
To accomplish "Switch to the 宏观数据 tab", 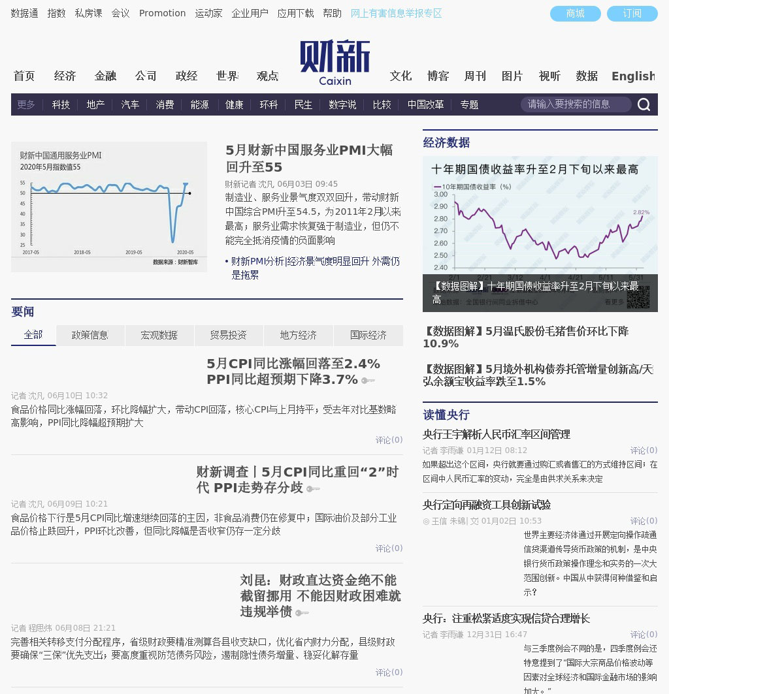I will (159, 335).
